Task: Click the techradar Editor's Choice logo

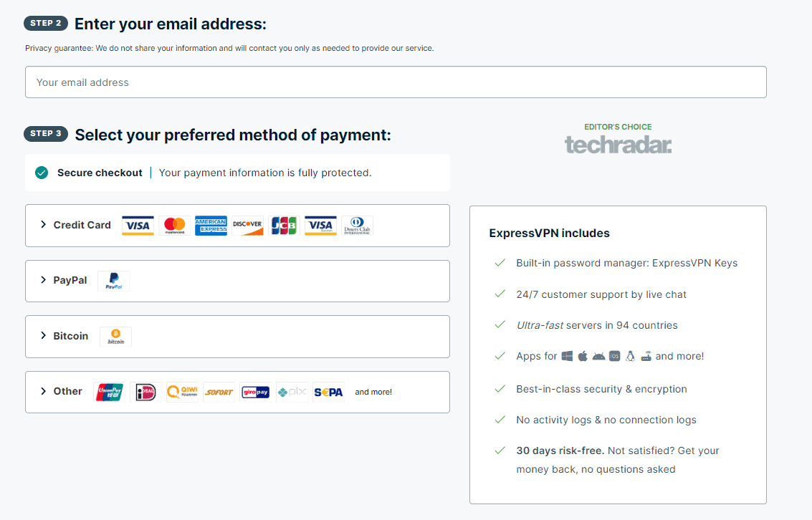Action: 618,139
